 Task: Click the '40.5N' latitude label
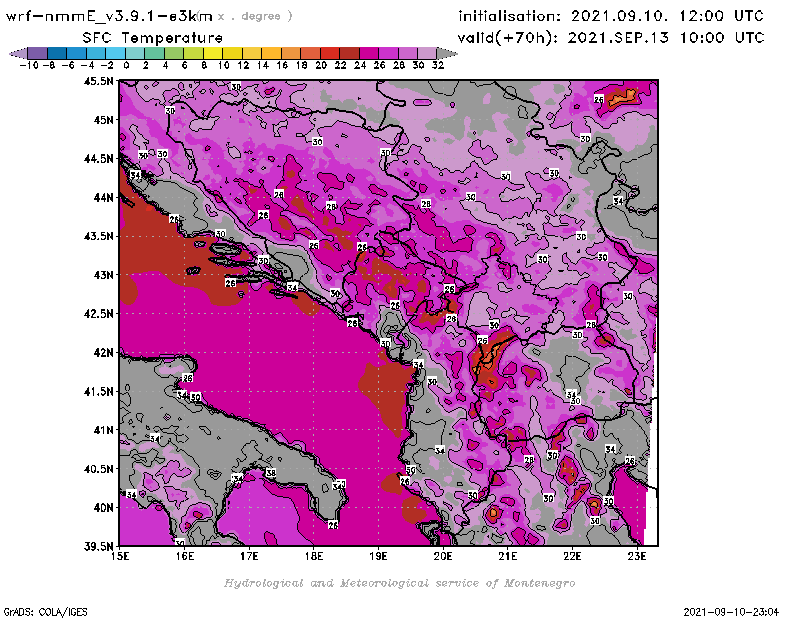pyautogui.click(x=98, y=468)
